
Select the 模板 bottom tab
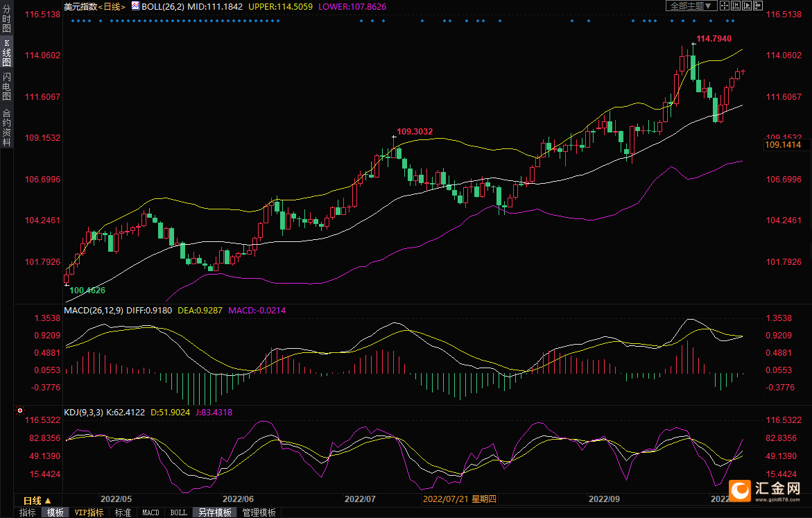tap(55, 512)
